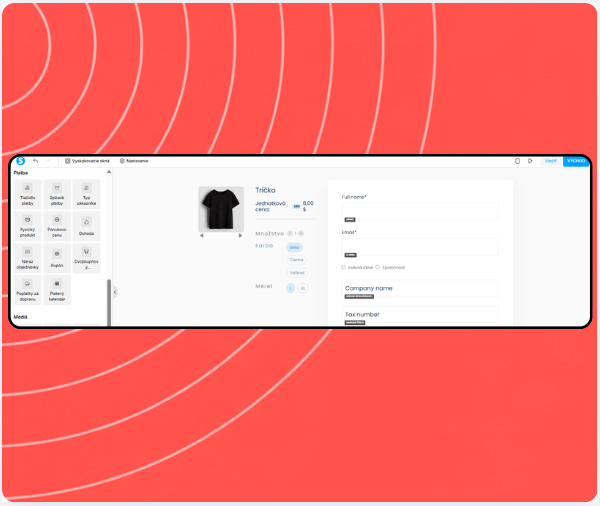The height and width of the screenshot is (506, 600).
Task: Show previous product image with left arrow
Action: click(x=202, y=235)
